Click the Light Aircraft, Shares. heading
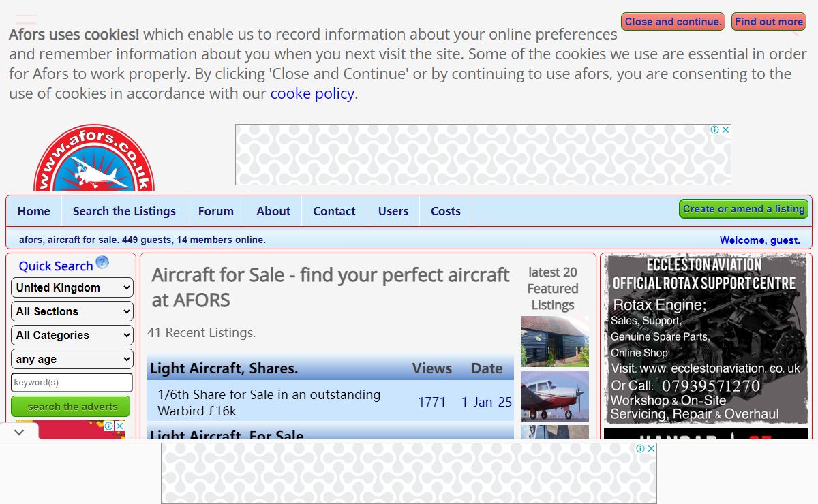 click(224, 368)
